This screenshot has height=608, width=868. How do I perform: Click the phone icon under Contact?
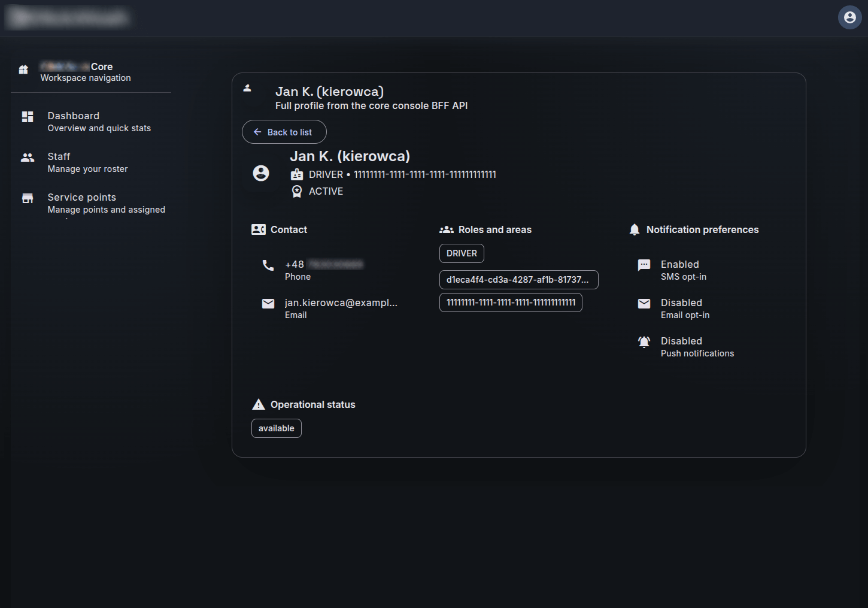pyautogui.click(x=268, y=265)
